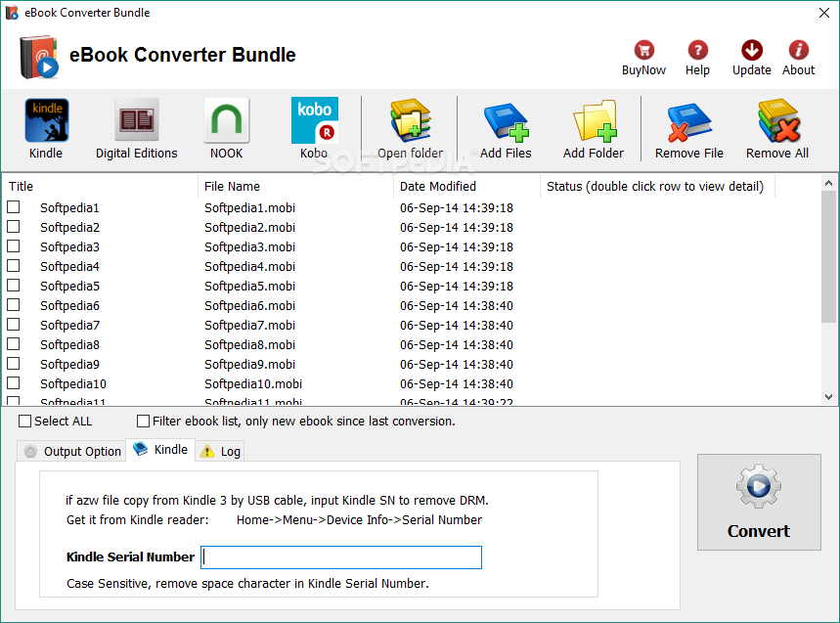Click the file list scroll up arrow
Image resolution: width=840 pixels, height=623 pixels.
coord(828,183)
